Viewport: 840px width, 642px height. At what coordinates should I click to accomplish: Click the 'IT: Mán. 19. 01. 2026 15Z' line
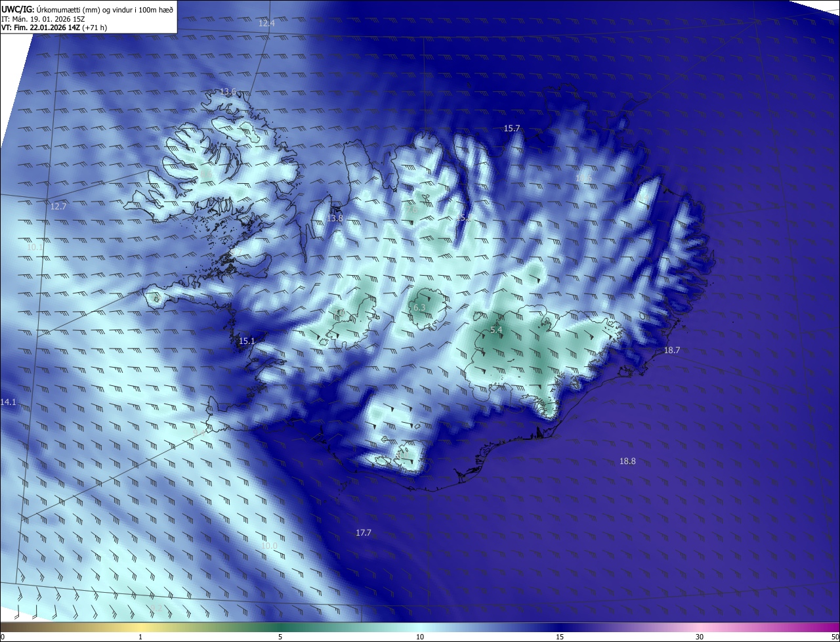click(x=43, y=19)
